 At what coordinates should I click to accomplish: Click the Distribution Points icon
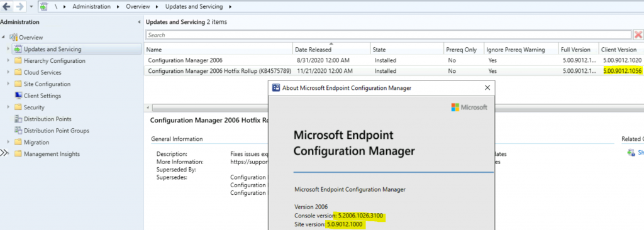pyautogui.click(x=18, y=119)
